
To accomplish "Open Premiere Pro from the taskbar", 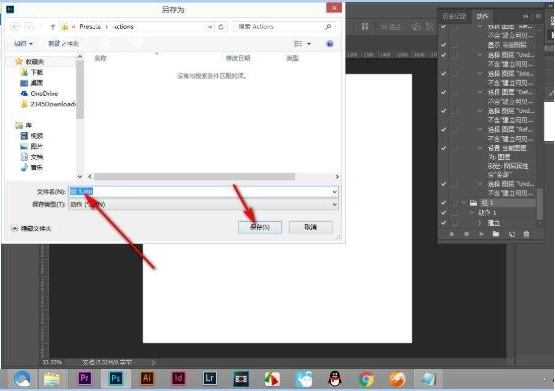I will pos(84,379).
